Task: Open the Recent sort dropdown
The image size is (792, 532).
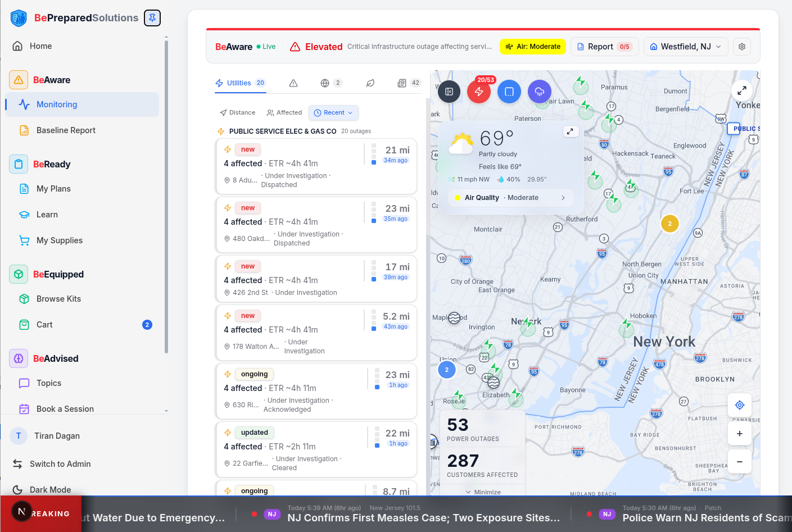Action: (333, 113)
